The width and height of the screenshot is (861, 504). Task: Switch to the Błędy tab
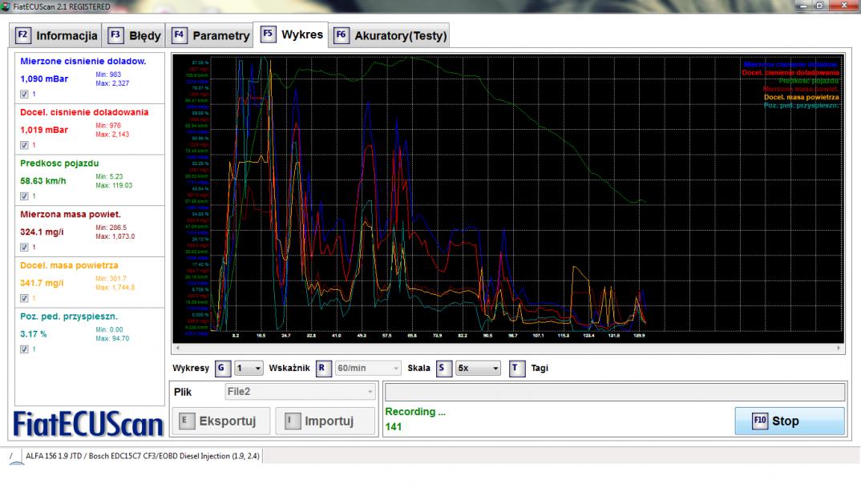(x=135, y=36)
